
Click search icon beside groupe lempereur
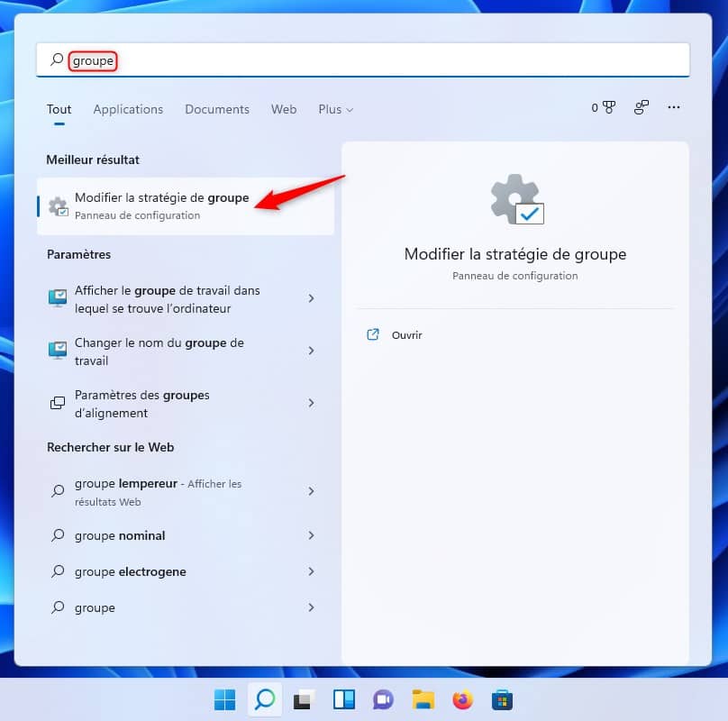coord(58,490)
